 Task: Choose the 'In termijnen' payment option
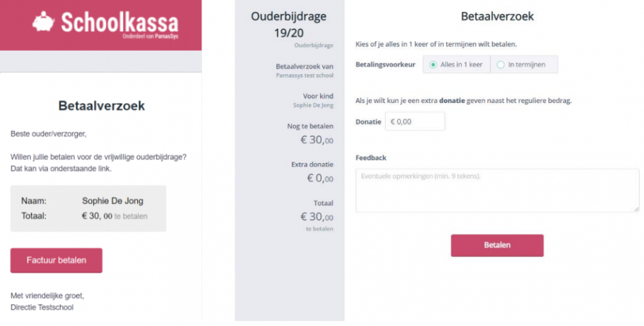click(x=501, y=64)
